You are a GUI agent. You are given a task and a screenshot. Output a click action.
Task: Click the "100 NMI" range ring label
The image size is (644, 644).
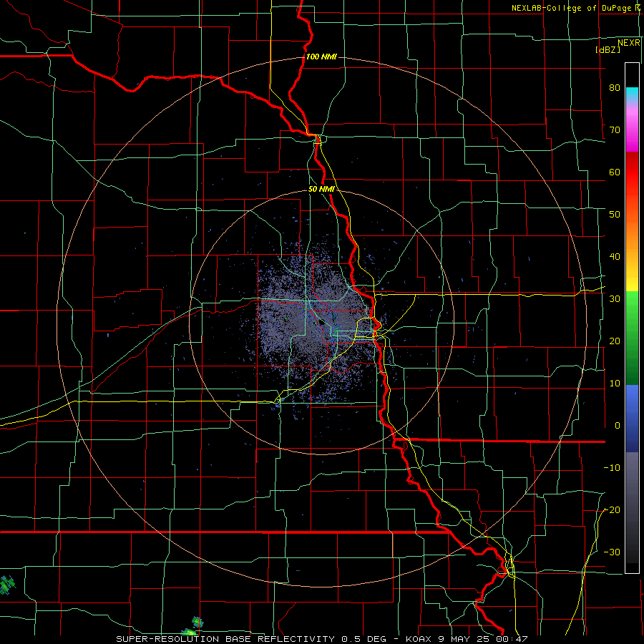coord(321,57)
